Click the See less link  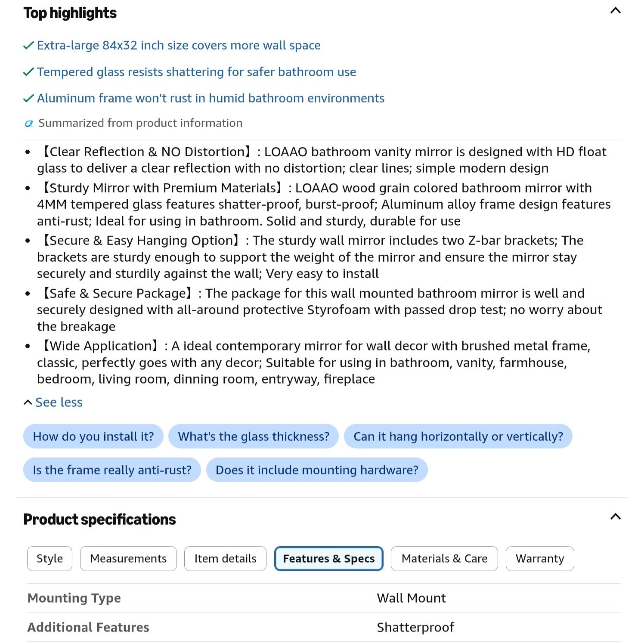click(59, 402)
